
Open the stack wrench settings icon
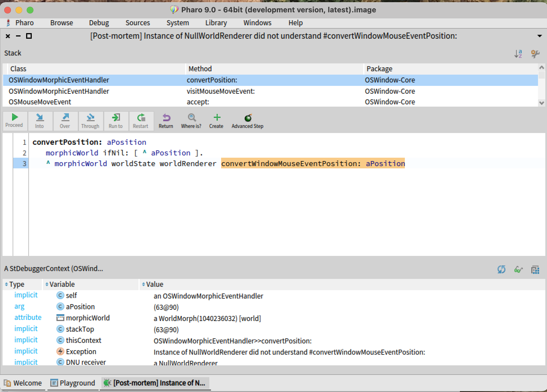[535, 53]
